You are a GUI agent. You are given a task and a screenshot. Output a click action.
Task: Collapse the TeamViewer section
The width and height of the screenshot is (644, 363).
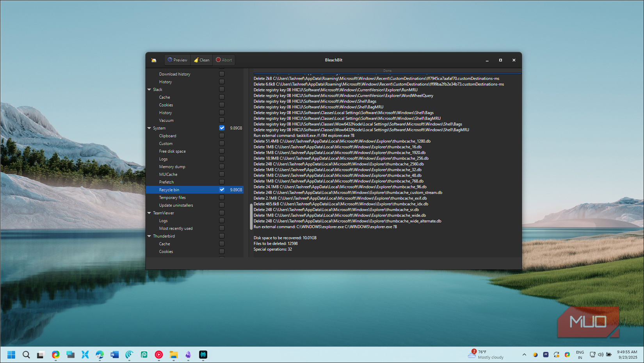coord(149,213)
